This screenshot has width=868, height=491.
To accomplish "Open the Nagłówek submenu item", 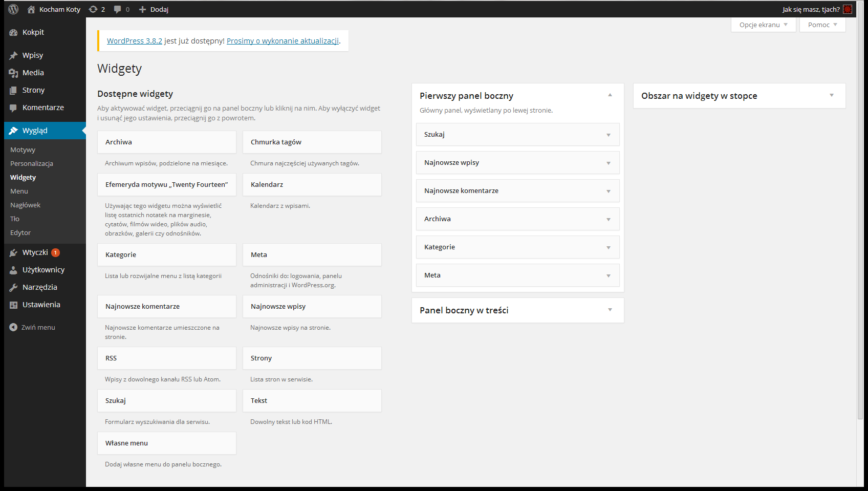I will pyautogui.click(x=25, y=205).
